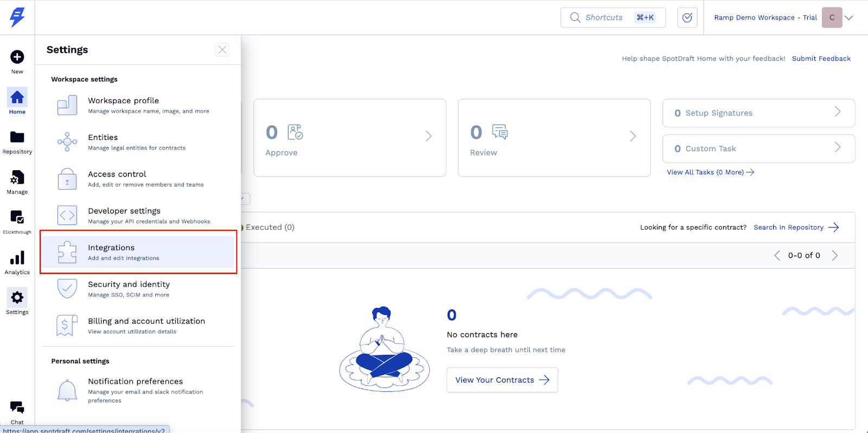Click the Integrations puzzle icon

[67, 253]
